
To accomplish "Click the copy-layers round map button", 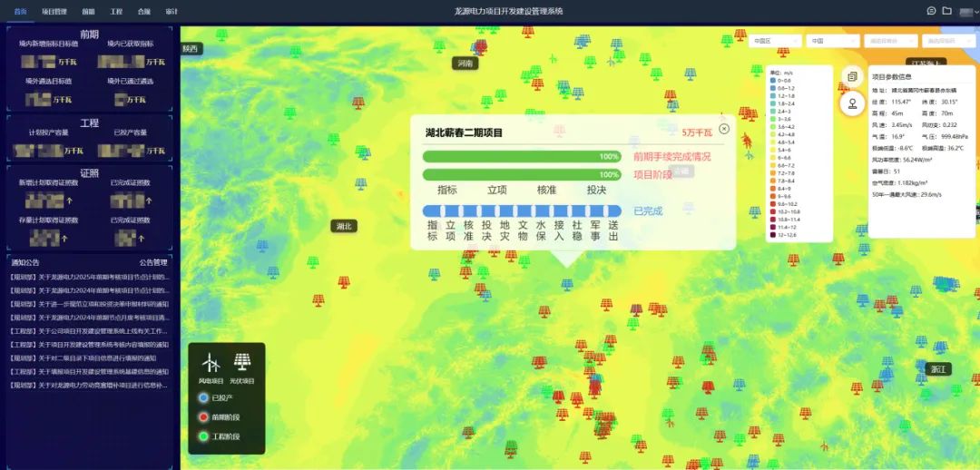I will coord(852,76).
